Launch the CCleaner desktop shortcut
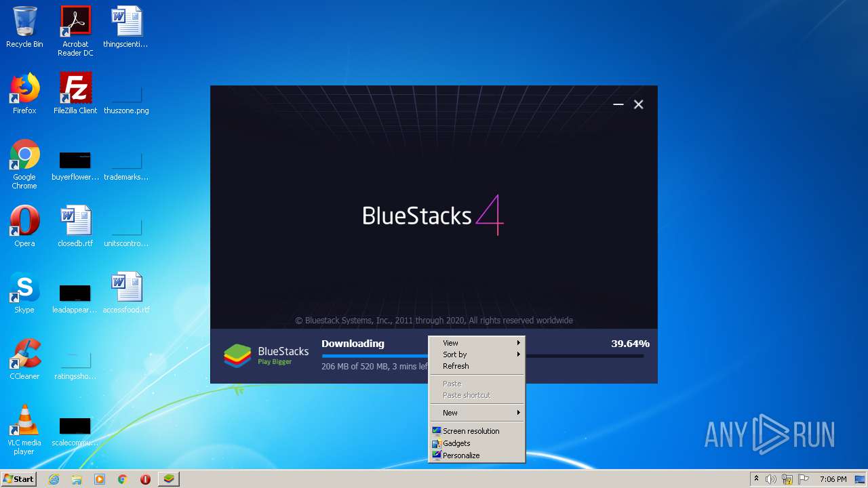Viewport: 868px width, 488px height. pos(24,359)
